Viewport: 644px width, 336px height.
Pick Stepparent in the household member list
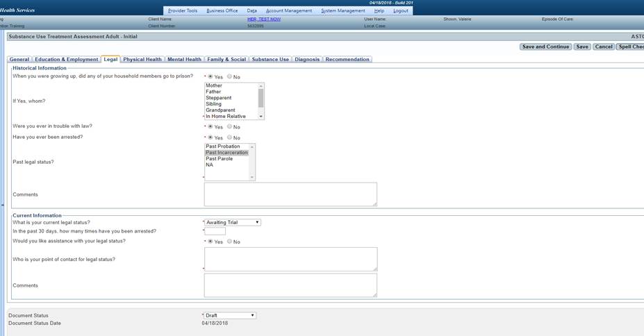(218, 99)
